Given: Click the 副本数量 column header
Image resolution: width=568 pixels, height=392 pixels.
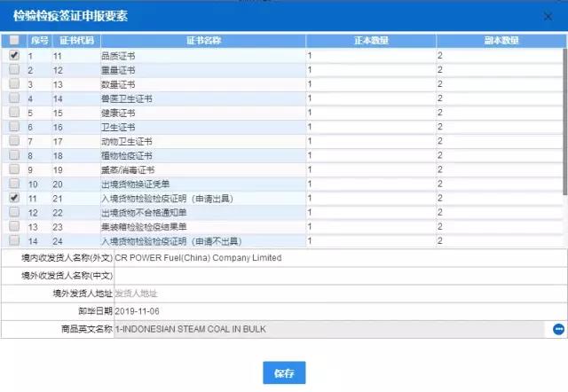Looking at the screenshot, I should pos(501,41).
